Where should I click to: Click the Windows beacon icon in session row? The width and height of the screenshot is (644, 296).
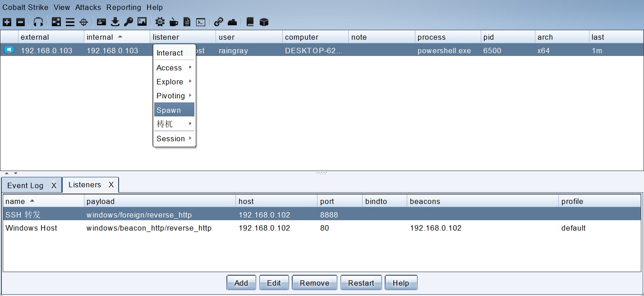pyautogui.click(x=9, y=50)
